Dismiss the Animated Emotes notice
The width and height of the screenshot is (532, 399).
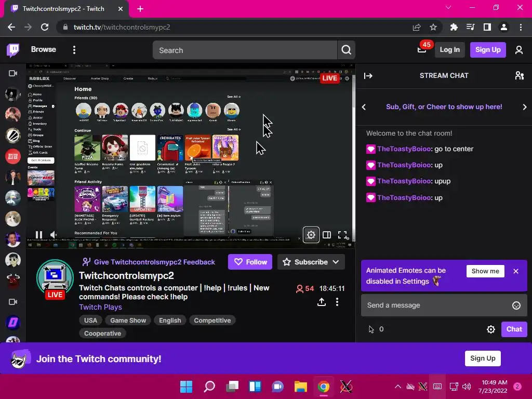coord(516,271)
